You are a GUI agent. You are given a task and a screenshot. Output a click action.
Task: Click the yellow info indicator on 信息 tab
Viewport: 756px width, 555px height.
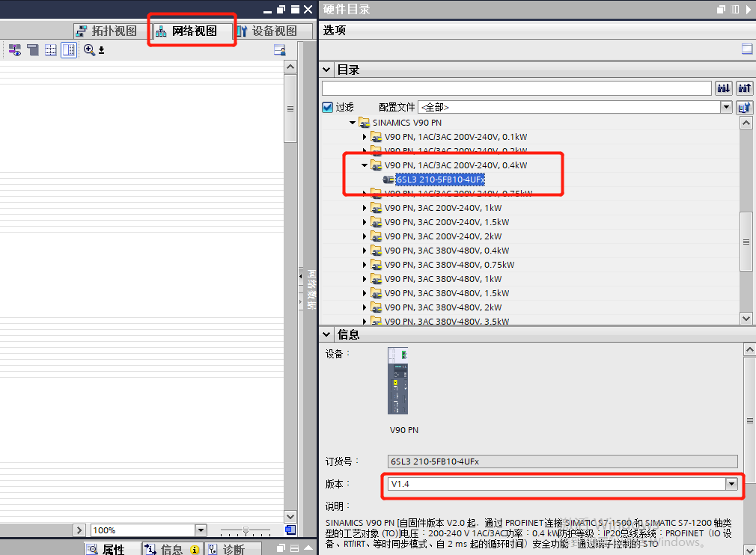[195, 550]
